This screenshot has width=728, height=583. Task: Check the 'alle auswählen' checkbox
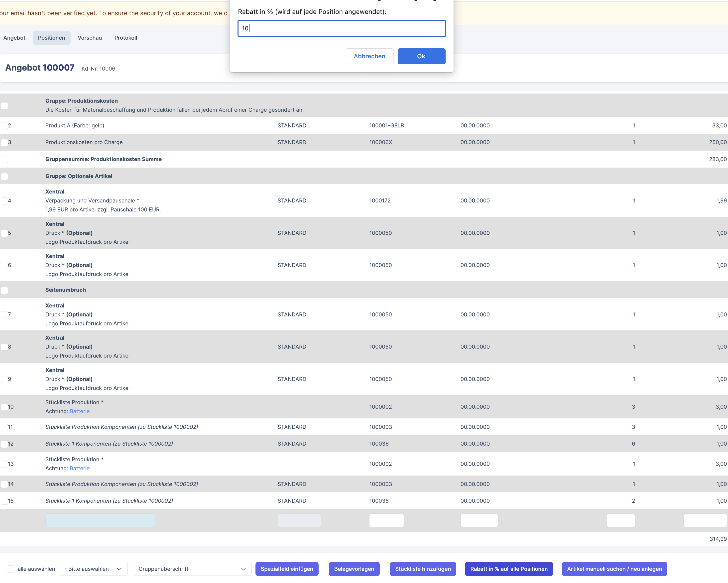click(11, 569)
